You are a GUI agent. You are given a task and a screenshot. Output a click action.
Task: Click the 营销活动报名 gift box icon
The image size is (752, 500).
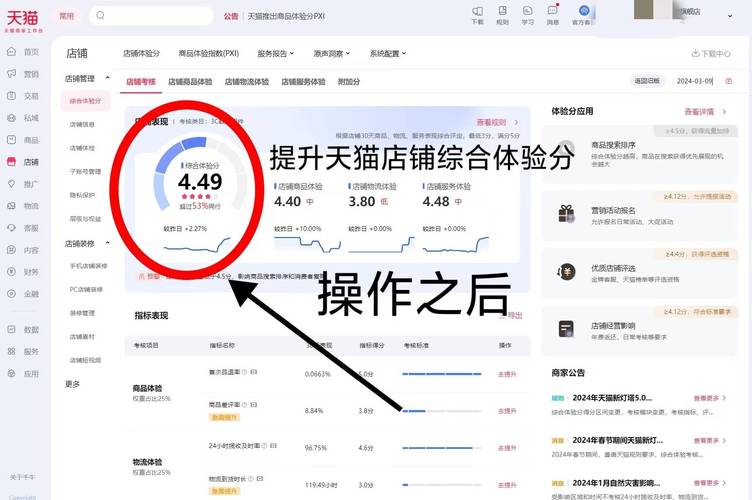pos(566,213)
